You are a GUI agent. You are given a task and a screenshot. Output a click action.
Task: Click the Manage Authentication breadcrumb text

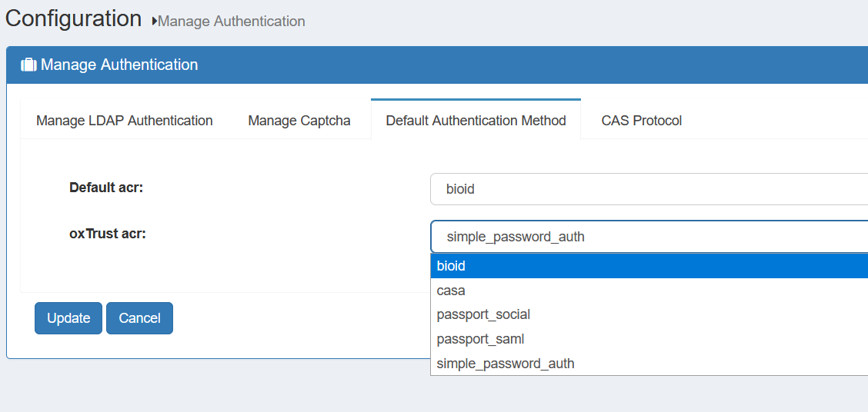pos(232,22)
